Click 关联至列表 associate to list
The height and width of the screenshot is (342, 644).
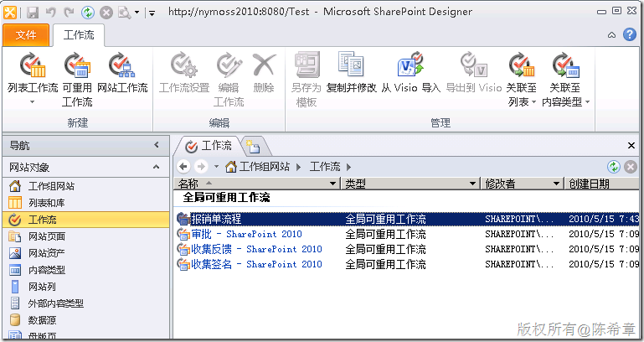[522, 79]
